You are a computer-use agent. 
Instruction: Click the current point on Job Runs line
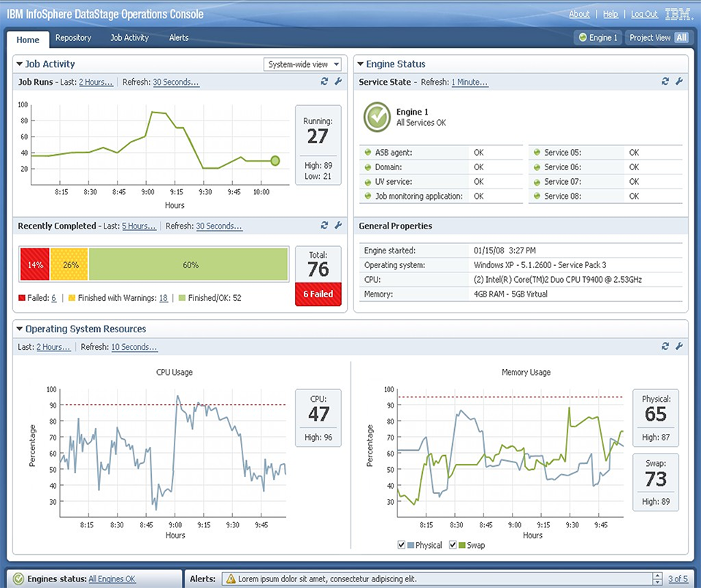(x=275, y=161)
